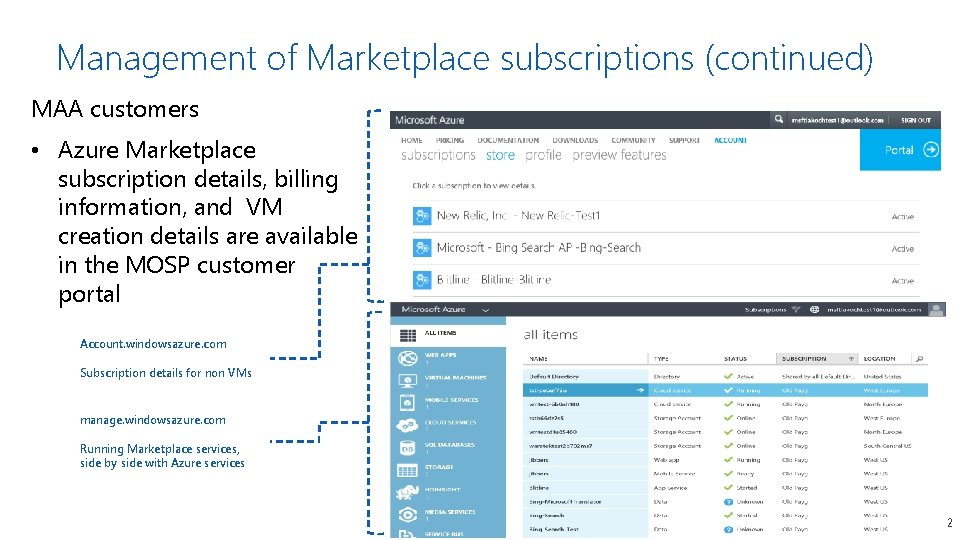Sort by the TYPE column header
Viewport: 960px width, 540px height.
(x=684, y=359)
